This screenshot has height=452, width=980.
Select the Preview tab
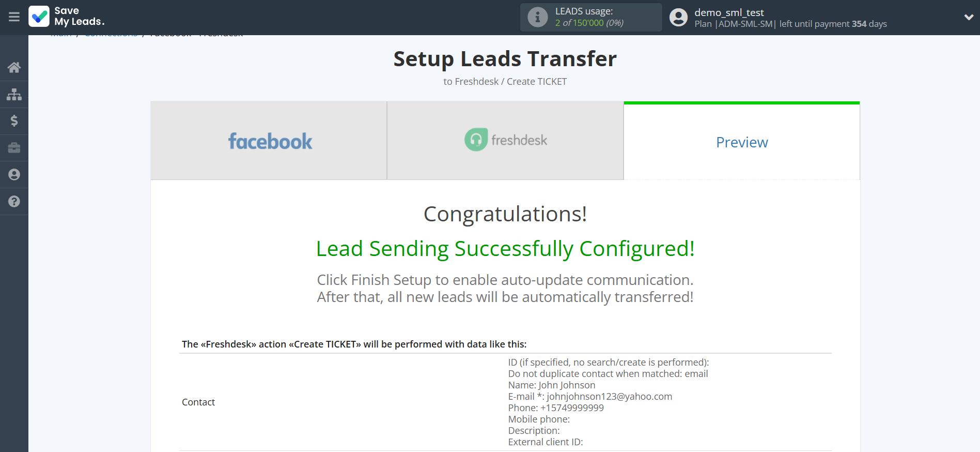741,142
